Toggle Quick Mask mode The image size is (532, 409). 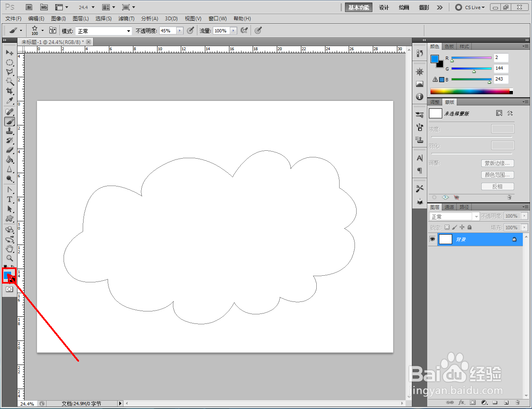pos(10,289)
